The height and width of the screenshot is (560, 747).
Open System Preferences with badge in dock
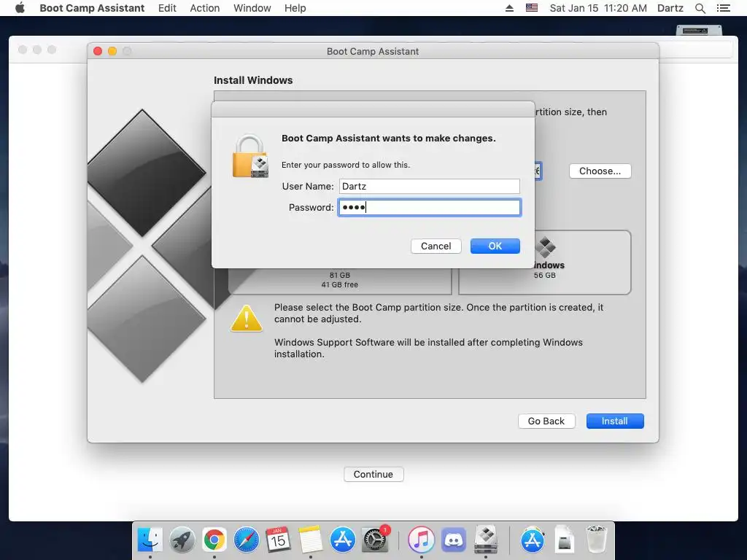375,540
